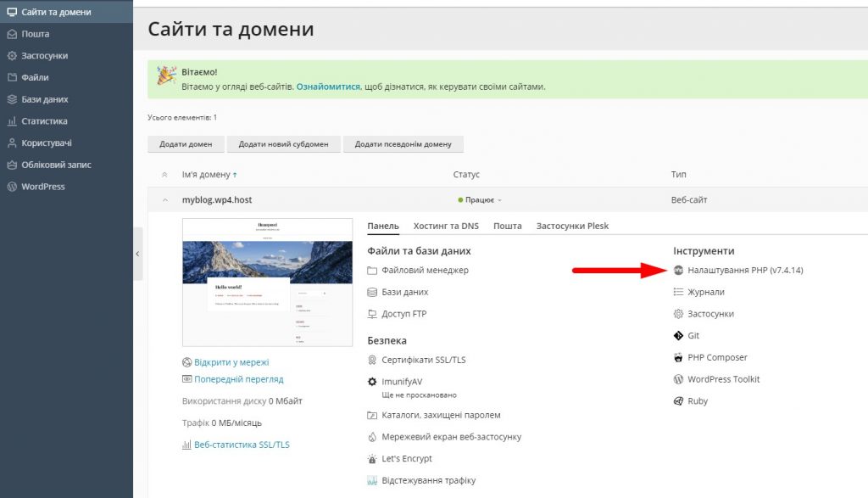868x498 pixels.
Task: Open Сертифікати SSL/TLS
Action: tap(424, 360)
